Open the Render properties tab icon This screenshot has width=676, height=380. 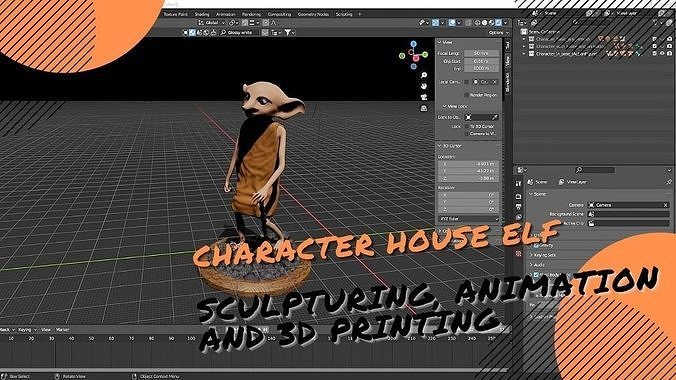point(519,196)
